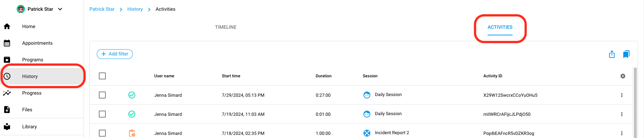Click the Add filter button

tap(115, 54)
